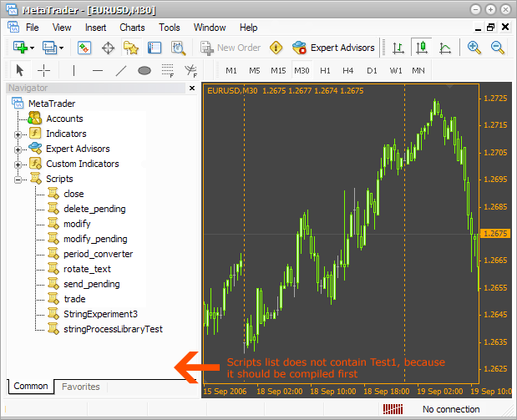
Task: Expand the Indicators tree node
Action: (x=18, y=134)
